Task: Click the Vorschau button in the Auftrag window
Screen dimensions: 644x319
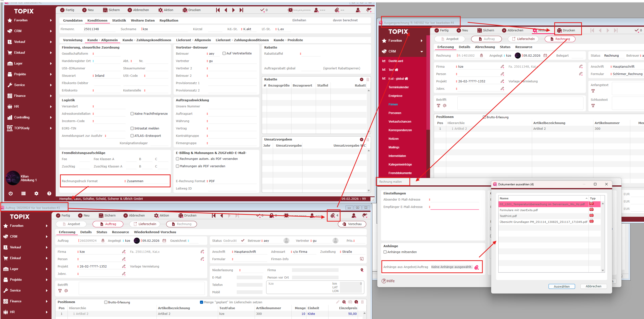Action: (352, 224)
